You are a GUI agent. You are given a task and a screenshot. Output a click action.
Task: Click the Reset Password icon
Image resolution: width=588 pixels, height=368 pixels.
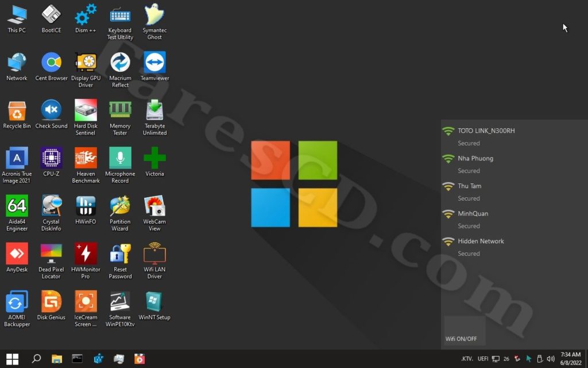pyautogui.click(x=120, y=261)
